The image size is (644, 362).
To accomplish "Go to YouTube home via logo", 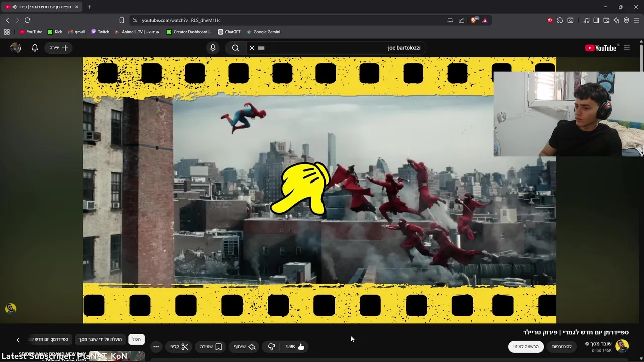I will (601, 48).
